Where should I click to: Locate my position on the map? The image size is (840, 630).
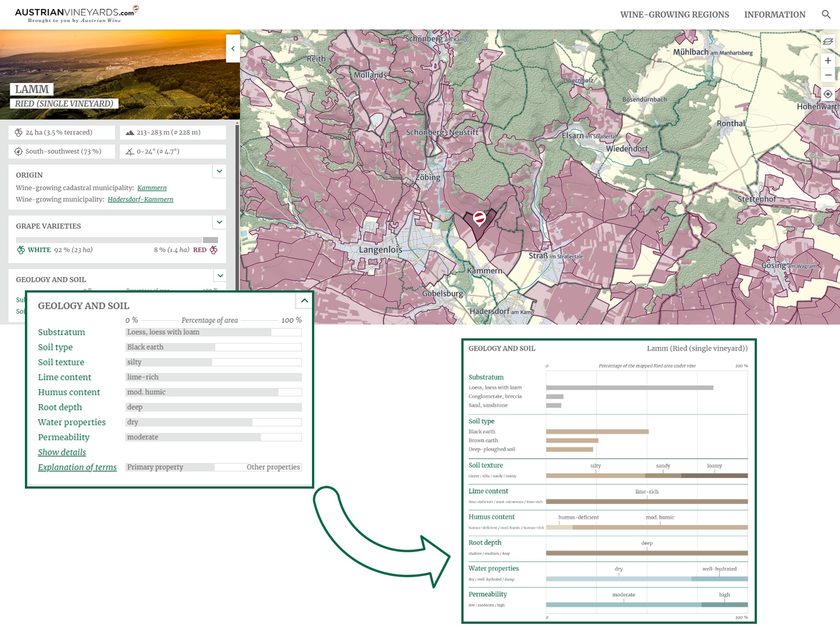pyautogui.click(x=828, y=94)
